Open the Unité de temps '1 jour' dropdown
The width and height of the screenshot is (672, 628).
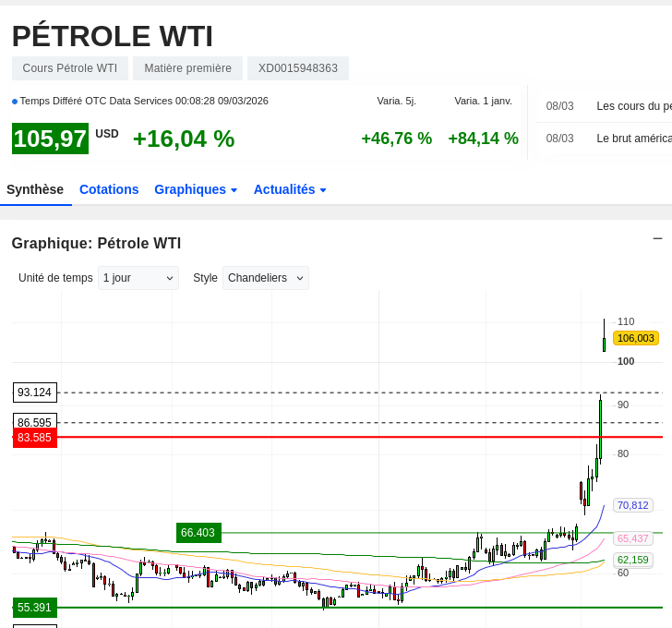coord(138,278)
